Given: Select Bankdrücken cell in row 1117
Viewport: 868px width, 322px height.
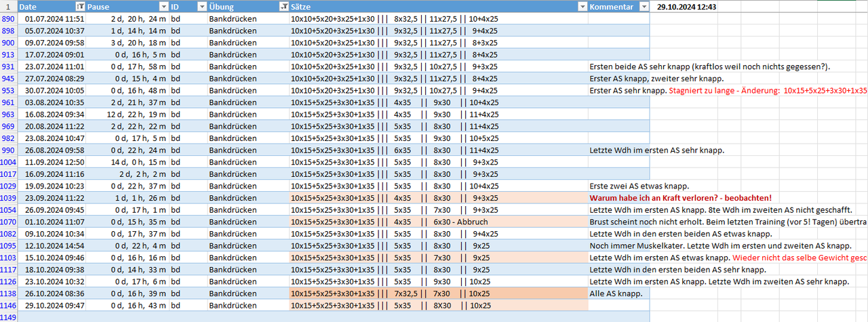Looking at the screenshot, I should [x=248, y=268].
